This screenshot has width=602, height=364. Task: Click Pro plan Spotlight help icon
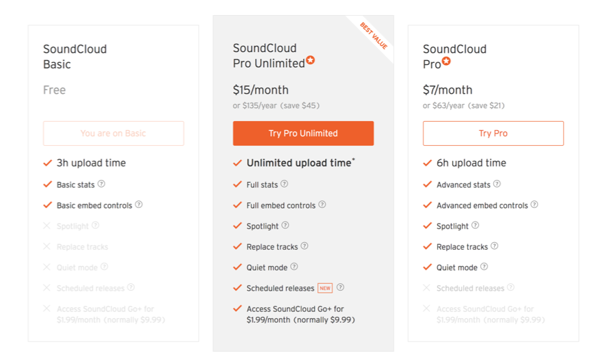tap(475, 225)
